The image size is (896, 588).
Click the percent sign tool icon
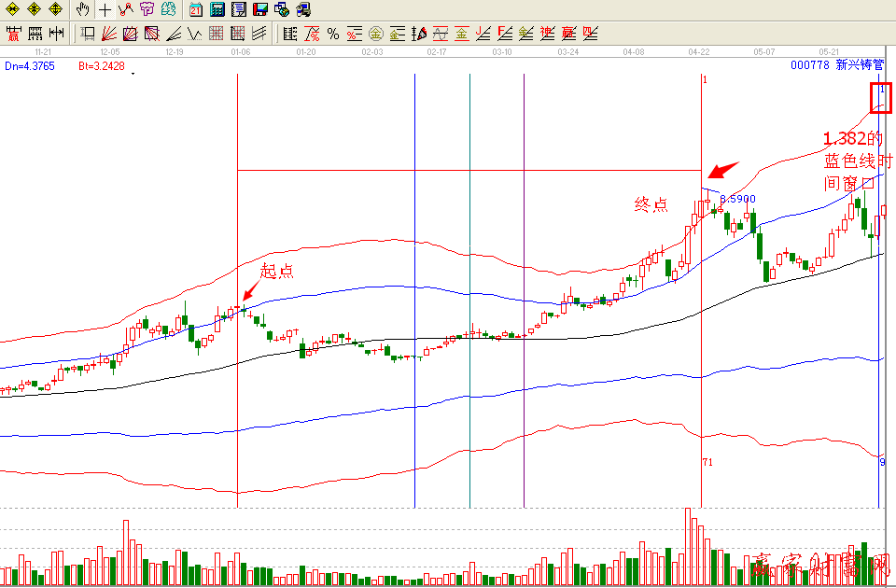point(332,35)
